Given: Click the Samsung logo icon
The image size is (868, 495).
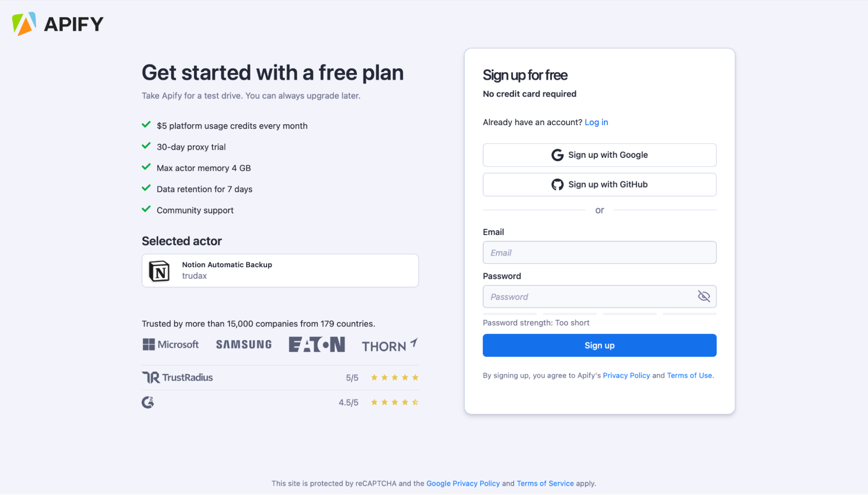Looking at the screenshot, I should tap(244, 345).
